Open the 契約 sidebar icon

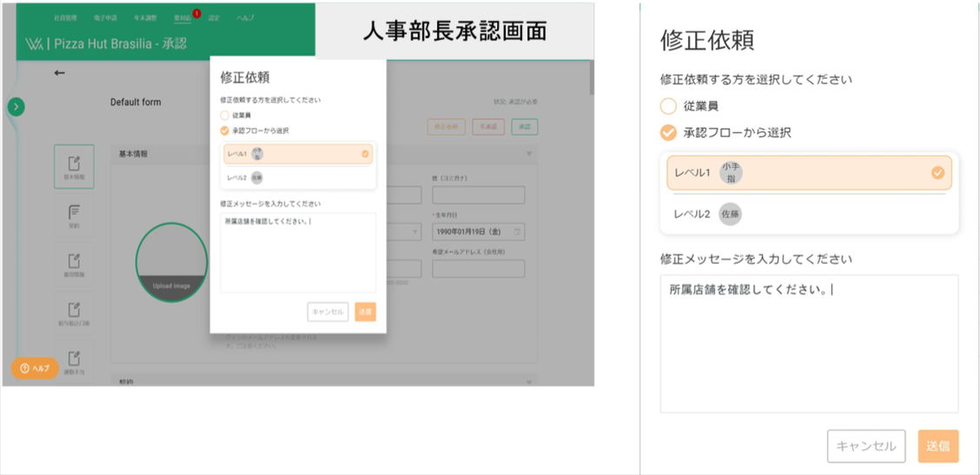(74, 215)
